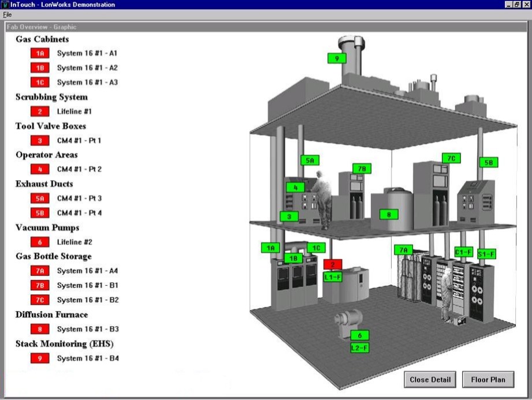Click green S1-F tag above racks

pyautogui.click(x=486, y=254)
